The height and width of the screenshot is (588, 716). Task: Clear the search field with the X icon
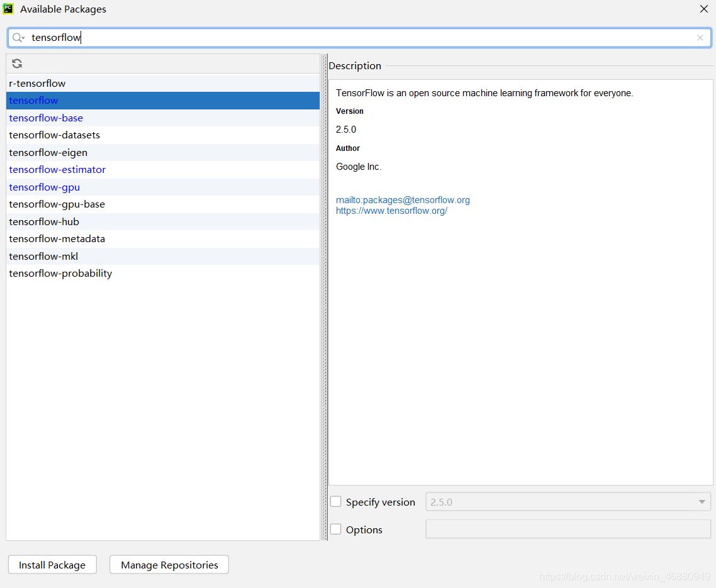pyautogui.click(x=700, y=38)
